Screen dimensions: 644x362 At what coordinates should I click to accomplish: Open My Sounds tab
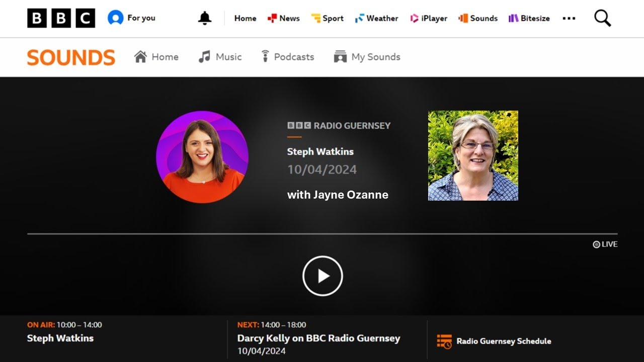tap(367, 57)
